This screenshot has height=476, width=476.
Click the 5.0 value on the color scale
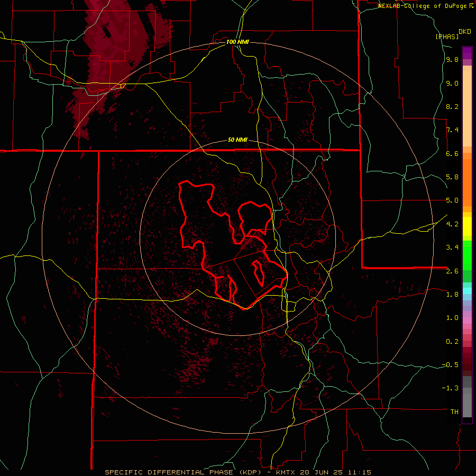point(452,200)
